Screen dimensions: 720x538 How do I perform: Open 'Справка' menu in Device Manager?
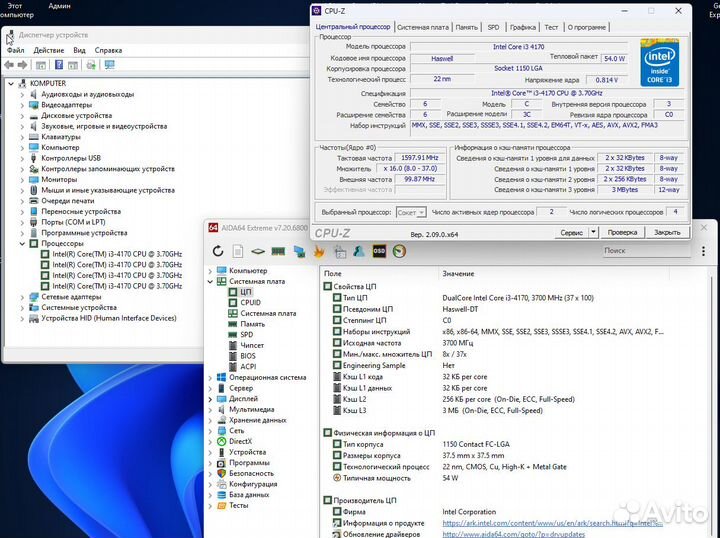pyautogui.click(x=108, y=50)
